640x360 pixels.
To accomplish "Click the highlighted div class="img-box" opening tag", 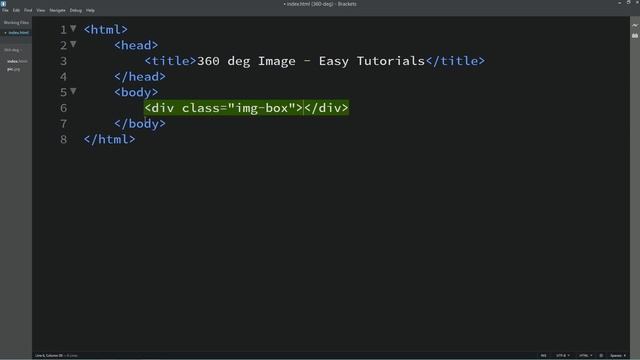I will (223, 108).
